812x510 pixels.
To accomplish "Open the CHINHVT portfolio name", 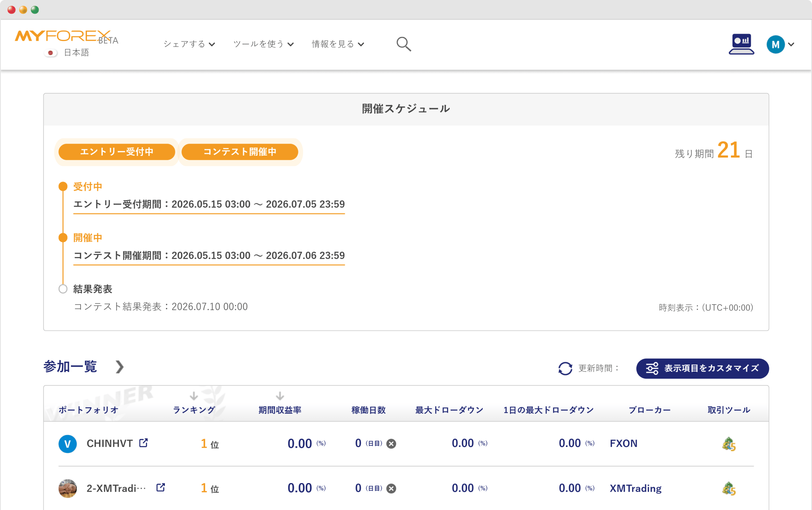I will point(109,444).
